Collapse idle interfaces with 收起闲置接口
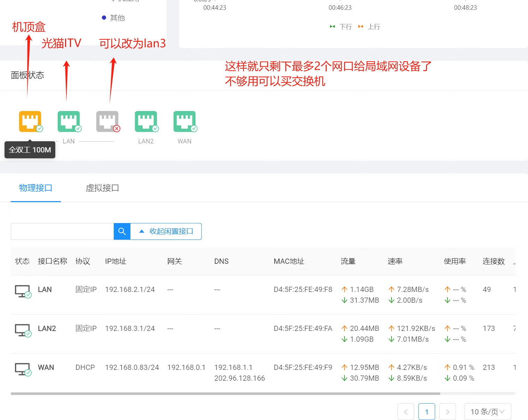Viewport: 528px width, 420px height. click(166, 231)
